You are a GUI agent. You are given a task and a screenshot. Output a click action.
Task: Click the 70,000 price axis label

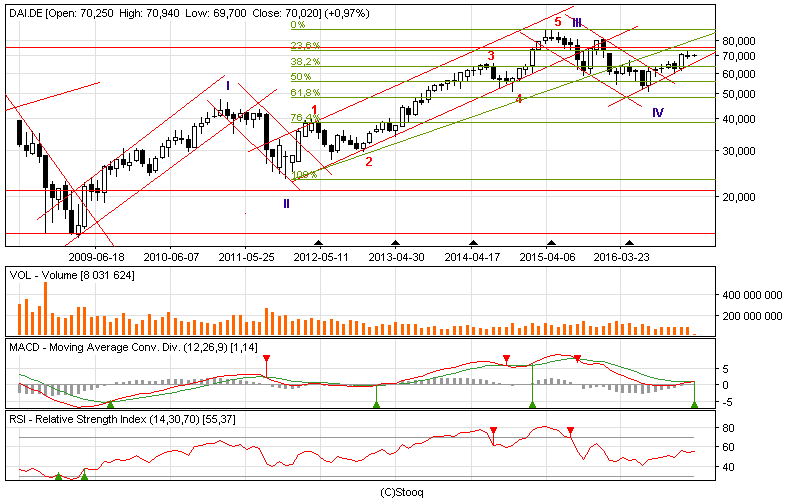[x=739, y=56]
